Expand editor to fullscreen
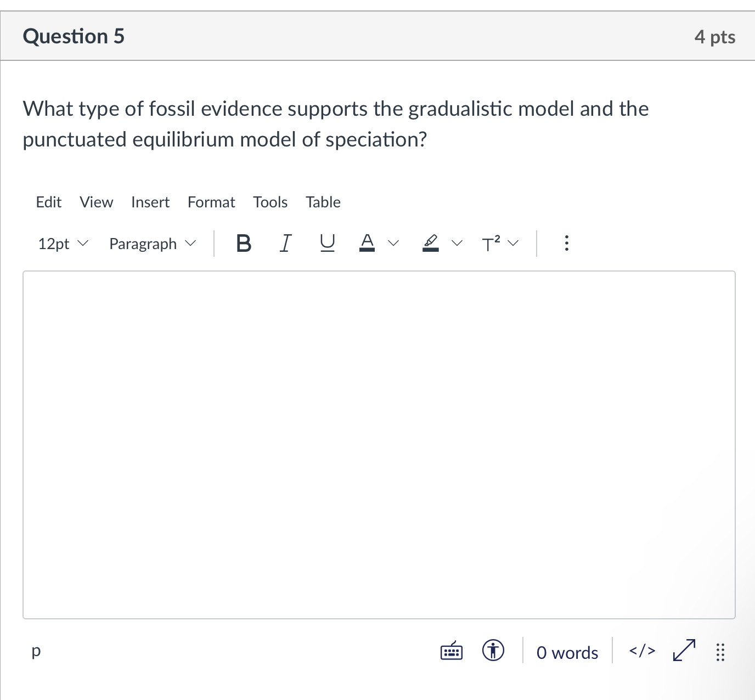Screen dimensions: 755x700 (x=683, y=652)
